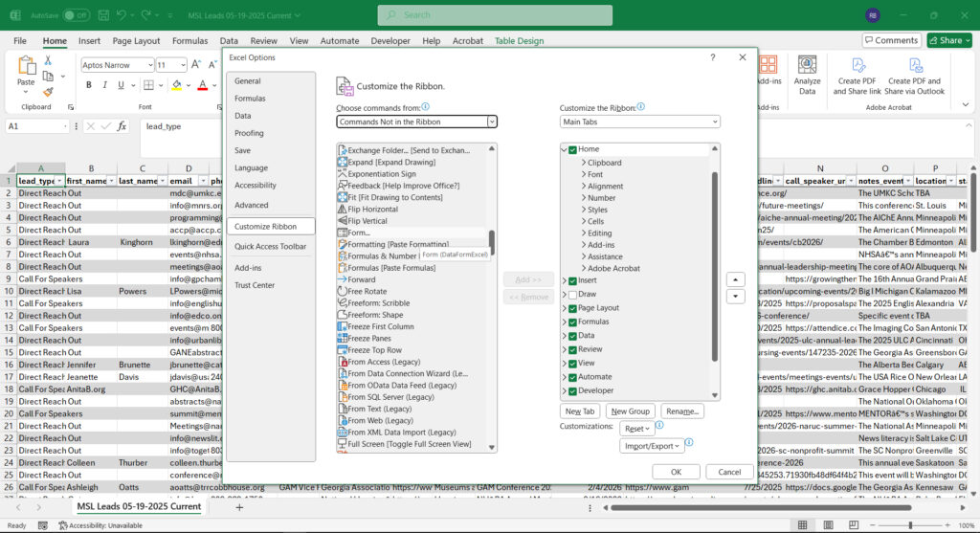
Task: Expand the Alignment group in tree
Action: tap(583, 187)
